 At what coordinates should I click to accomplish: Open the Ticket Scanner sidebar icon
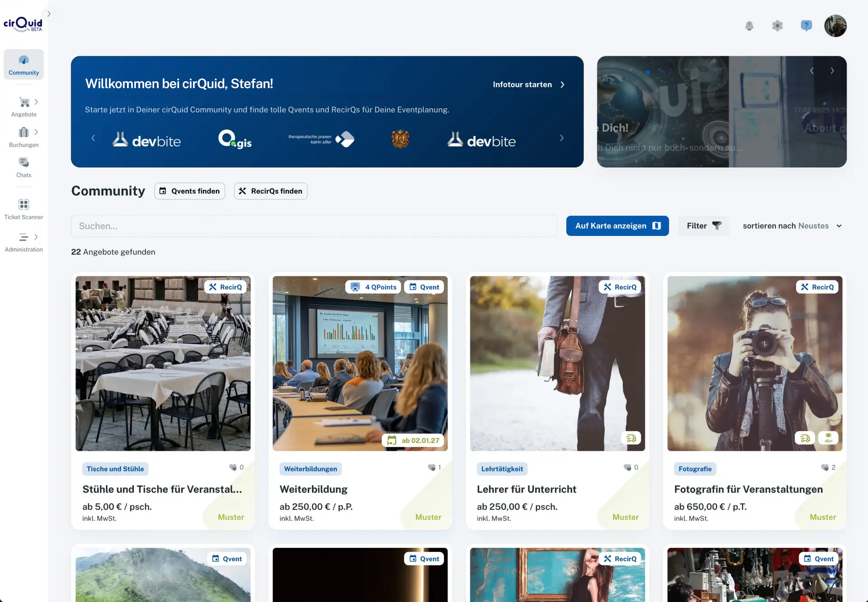pyautogui.click(x=24, y=204)
